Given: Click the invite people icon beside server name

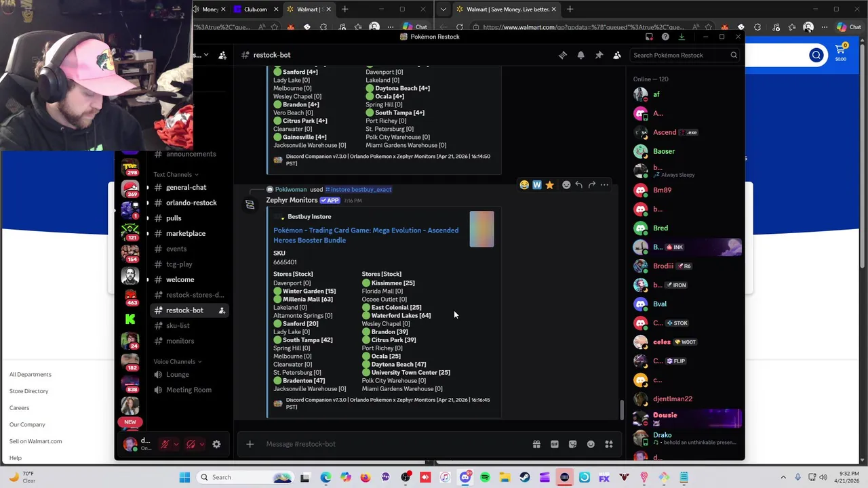Looking at the screenshot, I should click(x=222, y=55).
